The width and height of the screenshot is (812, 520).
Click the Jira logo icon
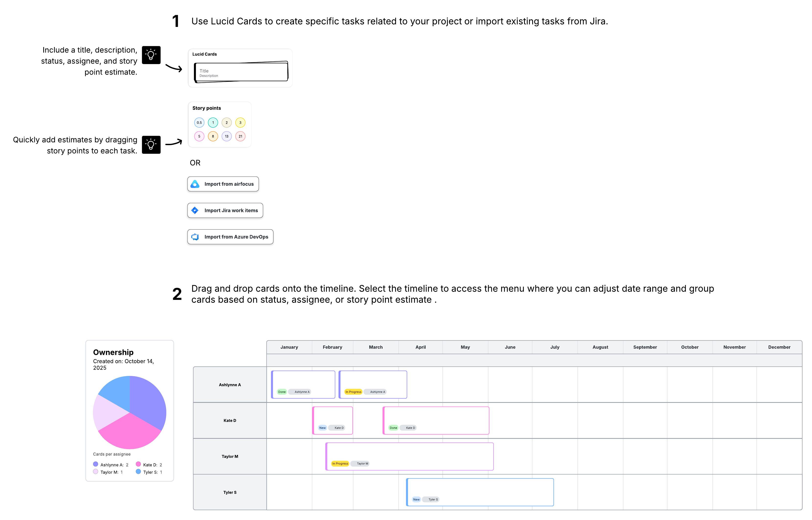[x=195, y=210]
